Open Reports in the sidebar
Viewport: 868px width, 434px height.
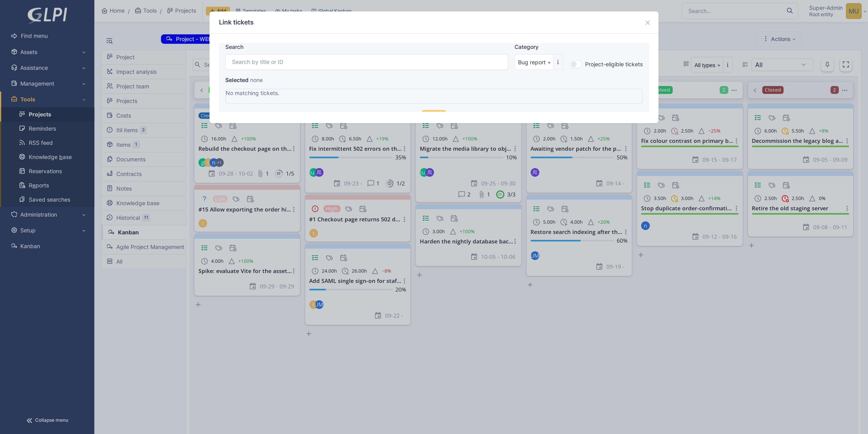click(39, 185)
